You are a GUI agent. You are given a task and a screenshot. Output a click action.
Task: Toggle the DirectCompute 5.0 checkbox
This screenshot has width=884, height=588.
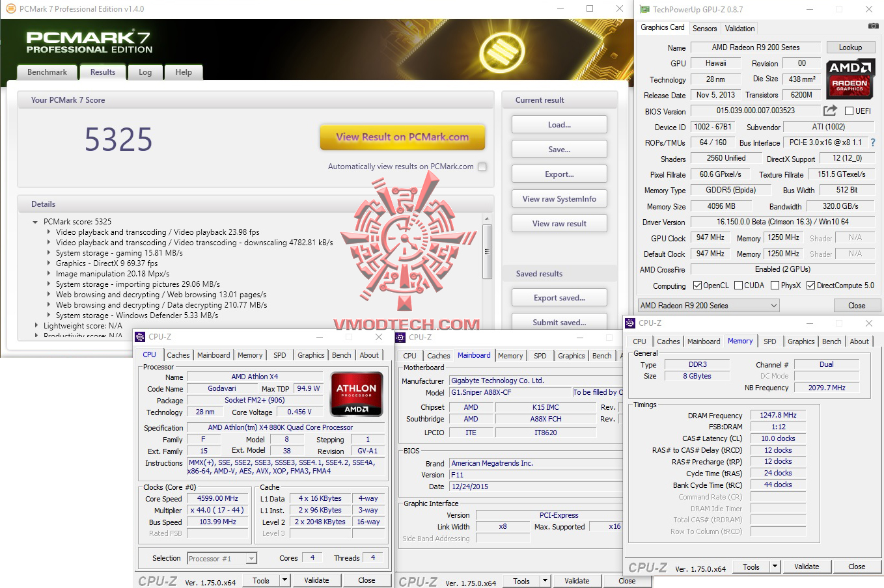click(x=810, y=286)
